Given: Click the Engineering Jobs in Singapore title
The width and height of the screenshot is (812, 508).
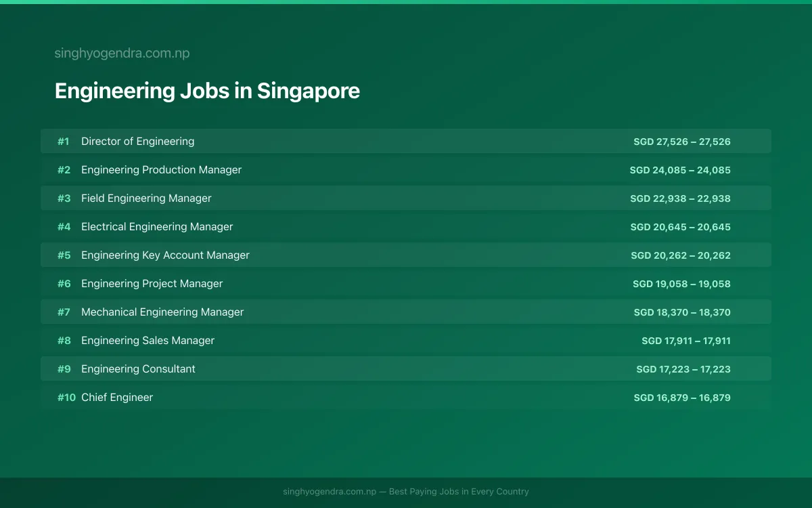Looking at the screenshot, I should (x=207, y=91).
